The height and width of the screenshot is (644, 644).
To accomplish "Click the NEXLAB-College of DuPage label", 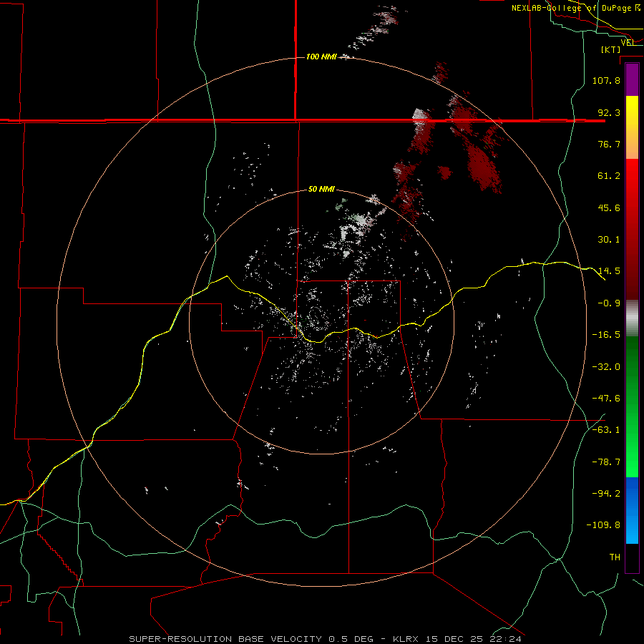I will (x=576, y=8).
